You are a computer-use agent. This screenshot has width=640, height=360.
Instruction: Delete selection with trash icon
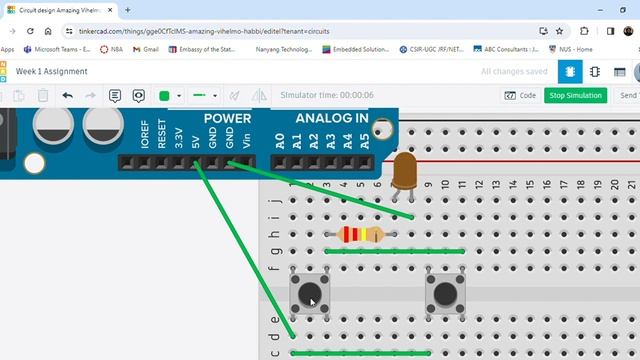coord(43,96)
